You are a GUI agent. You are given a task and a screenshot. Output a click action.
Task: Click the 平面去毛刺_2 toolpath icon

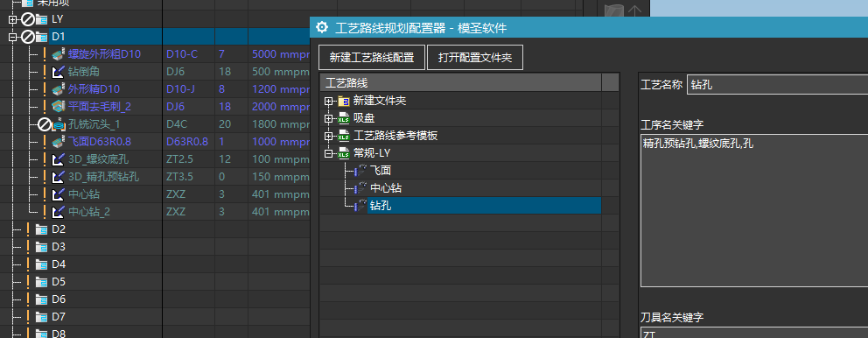58,107
